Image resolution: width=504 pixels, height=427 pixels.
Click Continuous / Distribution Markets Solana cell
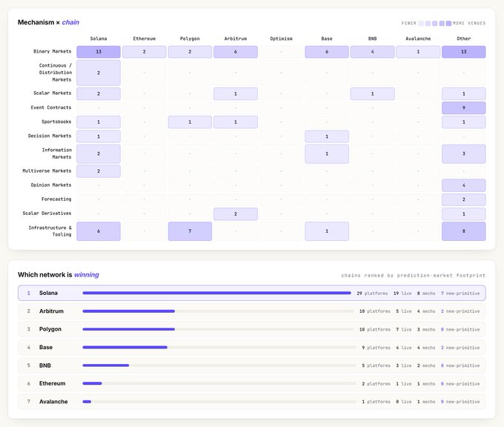[x=99, y=73]
